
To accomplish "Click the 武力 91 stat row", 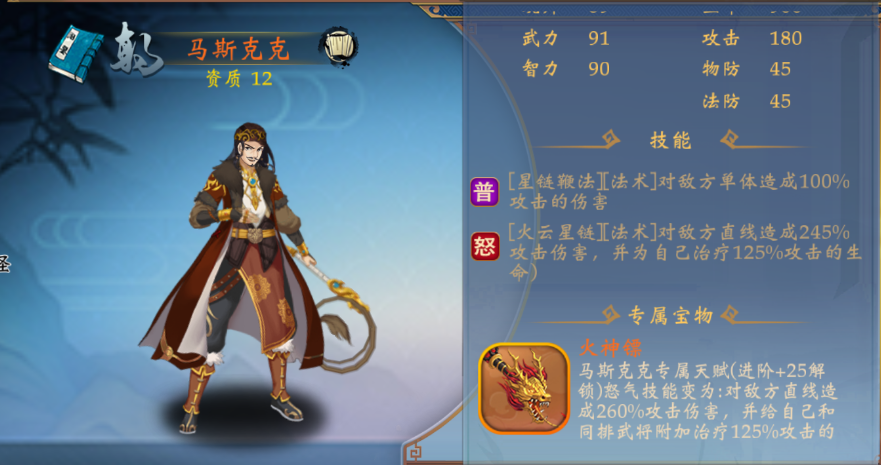I will click(566, 38).
